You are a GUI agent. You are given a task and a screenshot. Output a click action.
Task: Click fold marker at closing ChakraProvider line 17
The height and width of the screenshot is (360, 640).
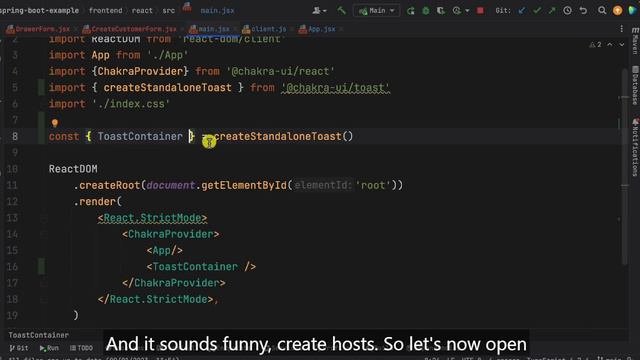coord(44,283)
